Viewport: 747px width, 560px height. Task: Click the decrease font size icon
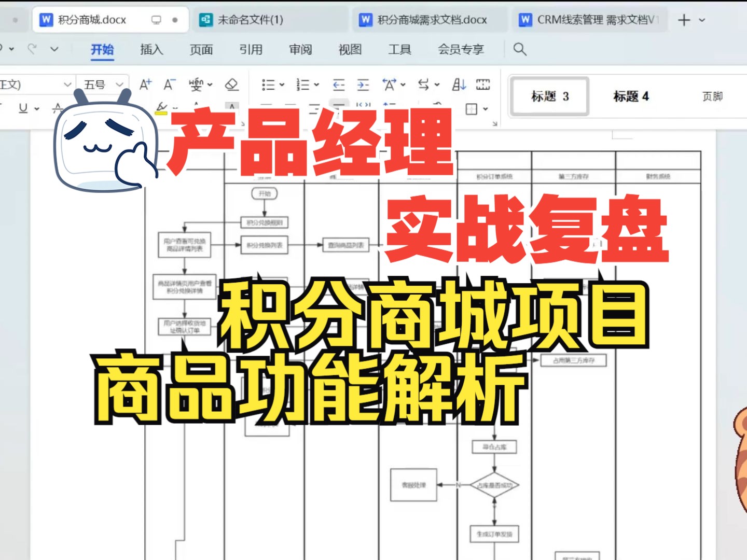coord(170,84)
